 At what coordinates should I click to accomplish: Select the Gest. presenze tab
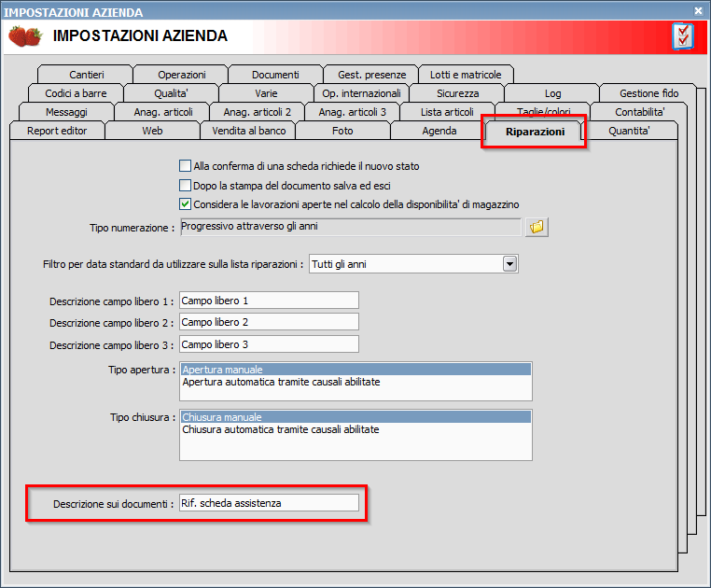[371, 75]
